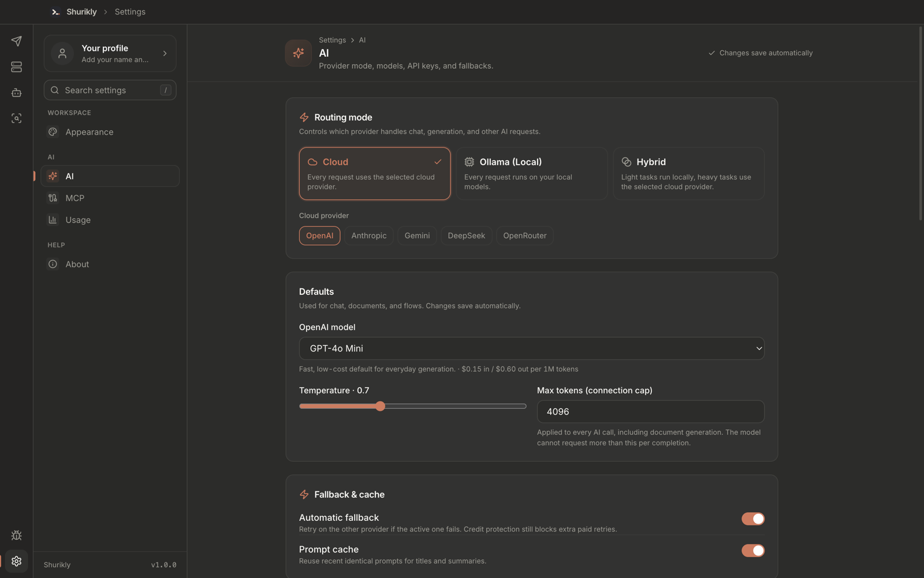Click the page vertical scrollbar

(921, 123)
